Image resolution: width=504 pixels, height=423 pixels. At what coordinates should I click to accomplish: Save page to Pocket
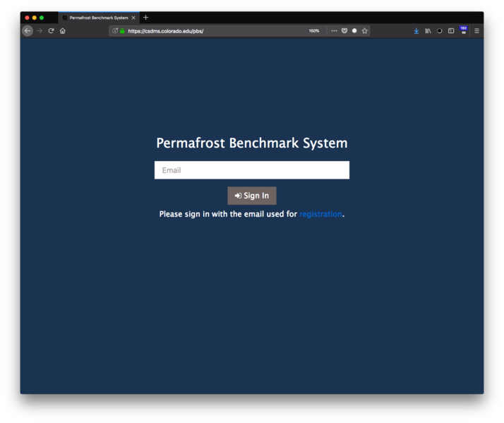344,31
